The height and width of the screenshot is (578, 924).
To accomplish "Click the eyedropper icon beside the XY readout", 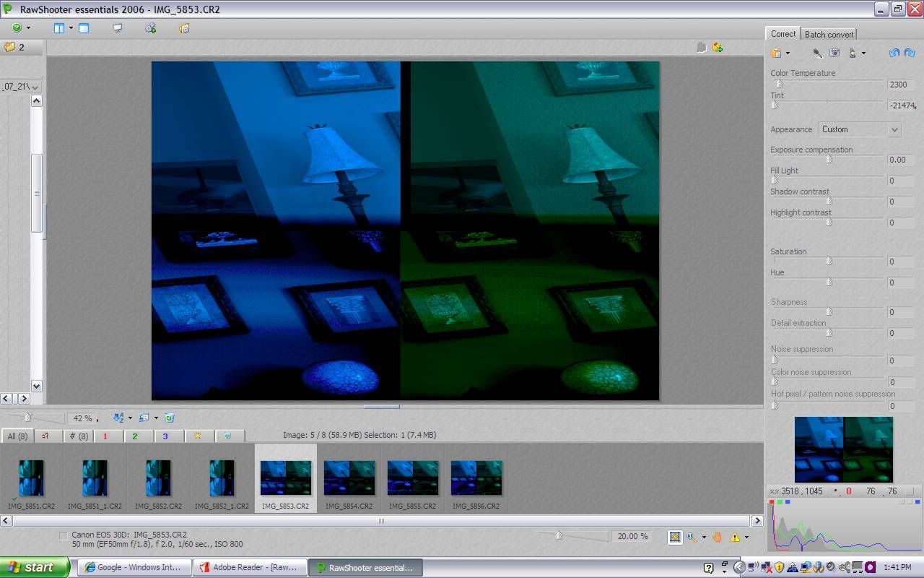I will tap(835, 491).
